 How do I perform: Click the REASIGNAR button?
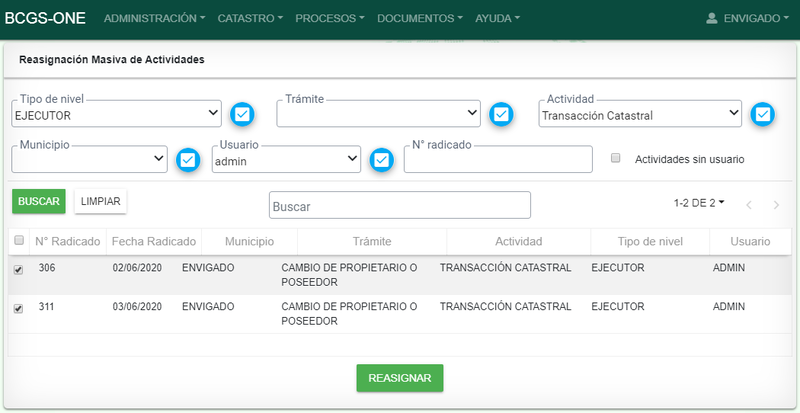400,378
